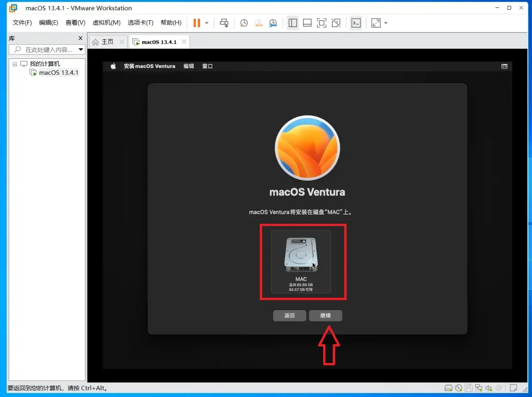The image size is (532, 397).
Task: Click the VMware Workstation title bar logo
Action: (x=13, y=8)
